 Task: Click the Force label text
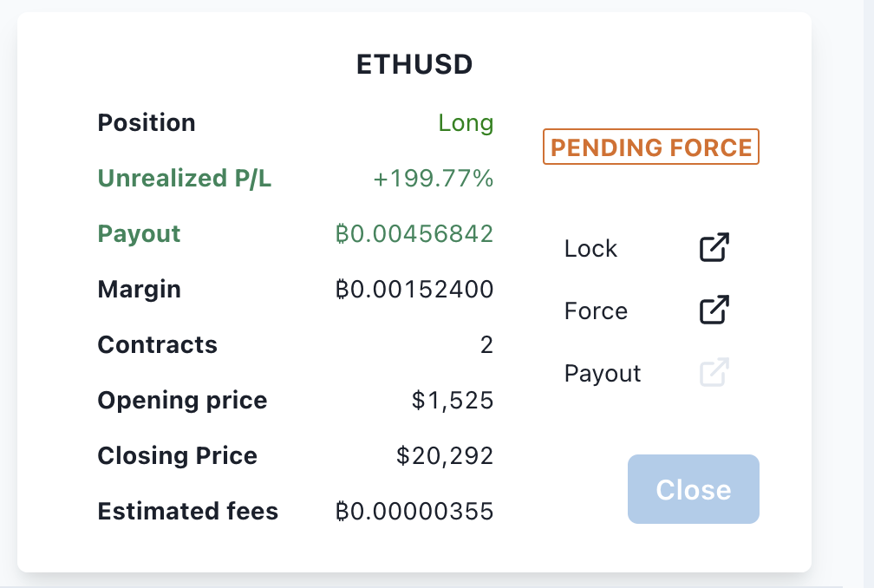pyautogui.click(x=595, y=310)
